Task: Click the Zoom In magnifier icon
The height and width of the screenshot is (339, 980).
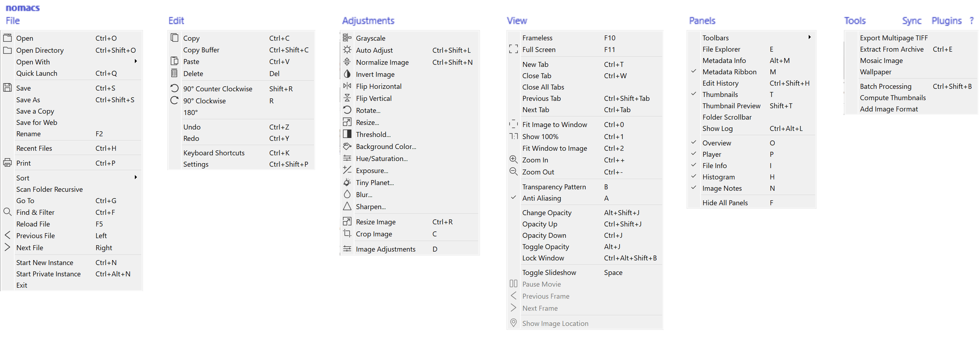Action: point(513,160)
